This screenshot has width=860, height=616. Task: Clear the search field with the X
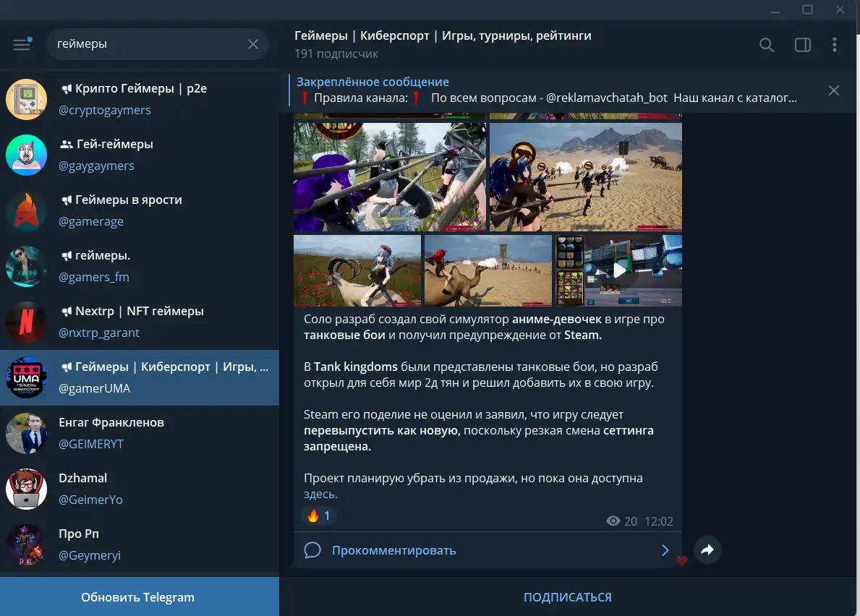point(253,44)
